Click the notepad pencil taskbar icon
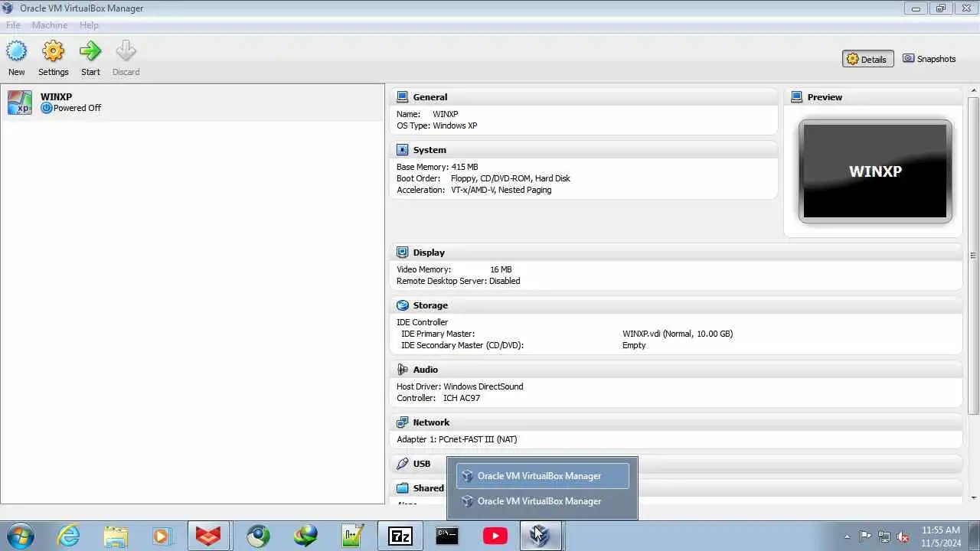Screen dimensions: 980x551 [x=352, y=536]
